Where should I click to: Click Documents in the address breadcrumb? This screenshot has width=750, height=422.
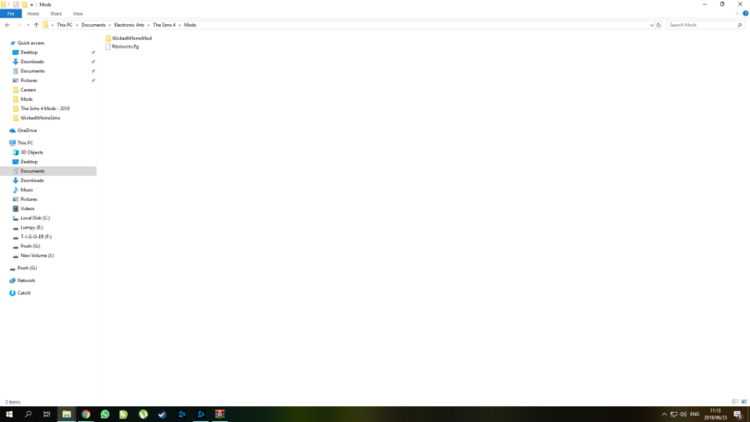93,25
